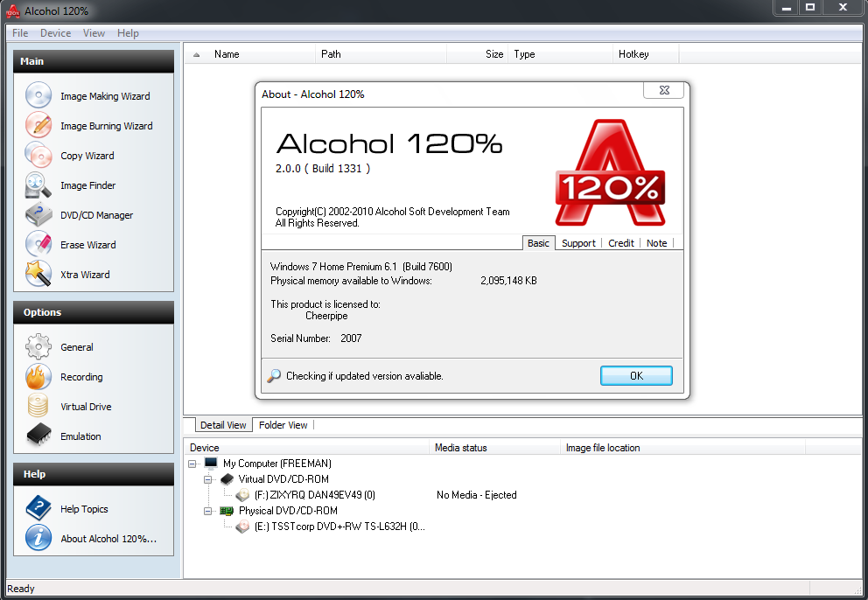Sort by the Type column header
Image resolution: width=868 pixels, height=600 pixels.
[560, 54]
